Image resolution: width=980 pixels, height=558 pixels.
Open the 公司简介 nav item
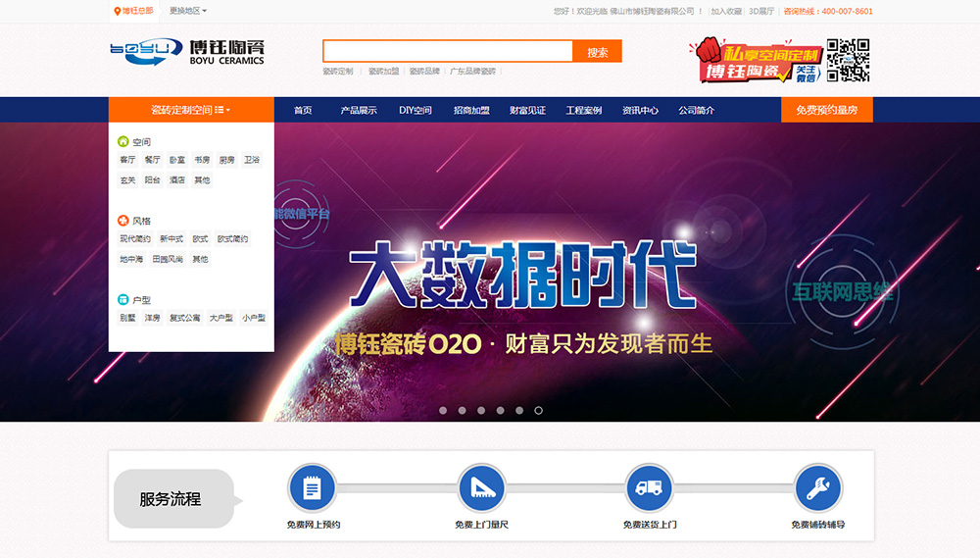click(696, 110)
